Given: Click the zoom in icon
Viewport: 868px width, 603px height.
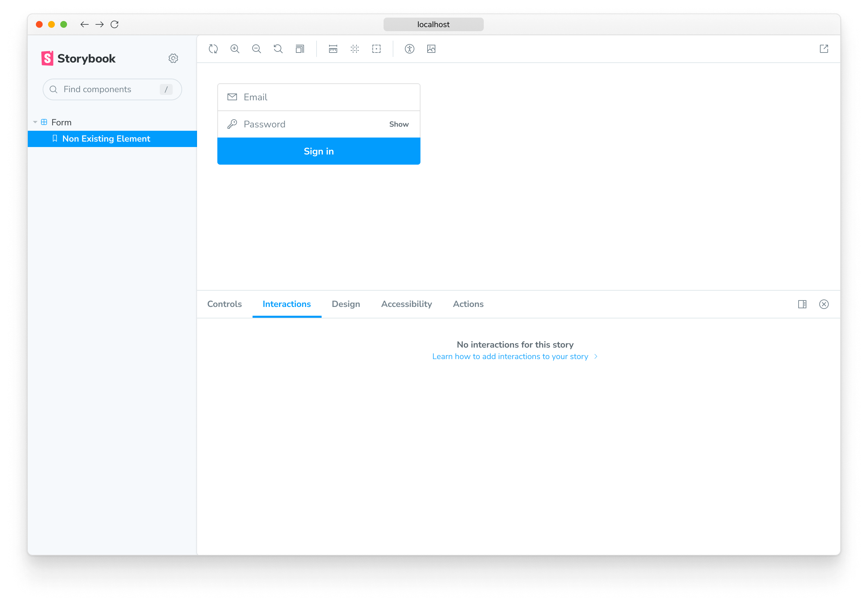Looking at the screenshot, I should coord(236,49).
